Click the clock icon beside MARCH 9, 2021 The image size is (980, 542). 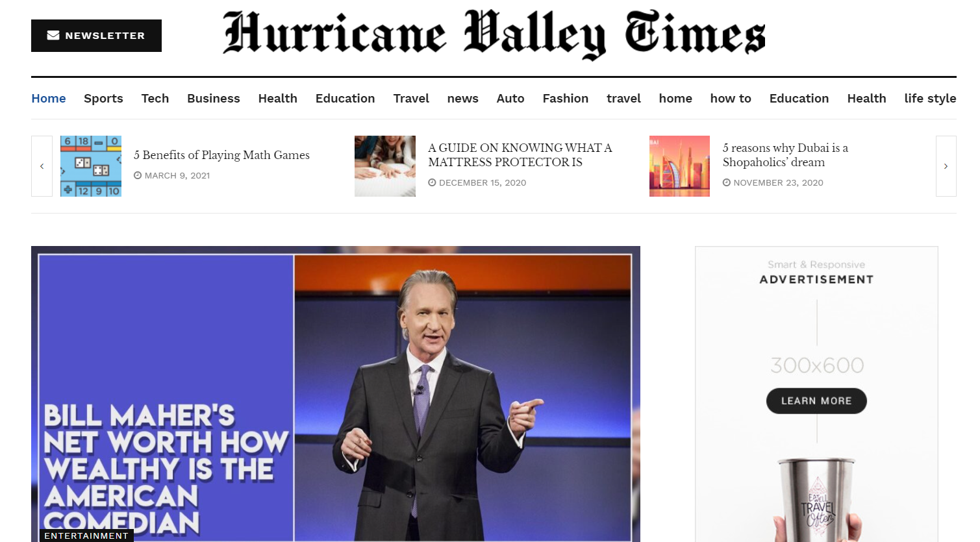point(137,175)
